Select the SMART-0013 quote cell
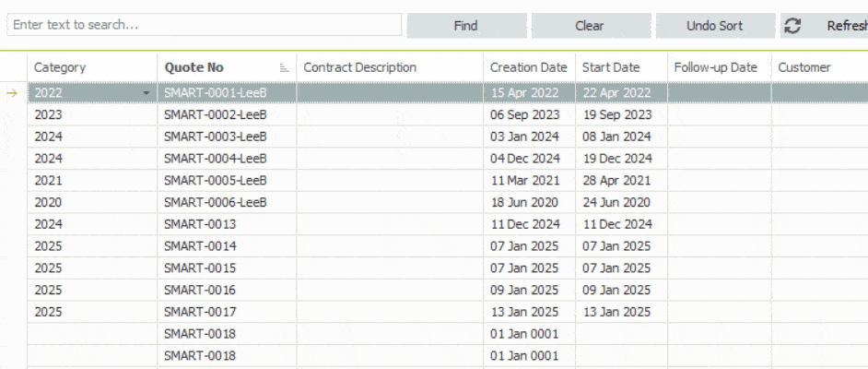This screenshot has height=369, width=868. 200,224
